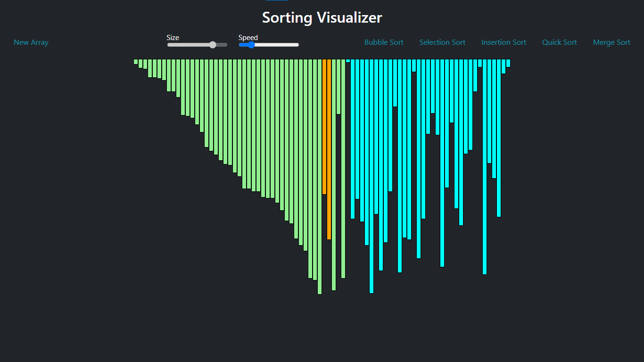
Task: Select the active browser tab
Action: 277,2
